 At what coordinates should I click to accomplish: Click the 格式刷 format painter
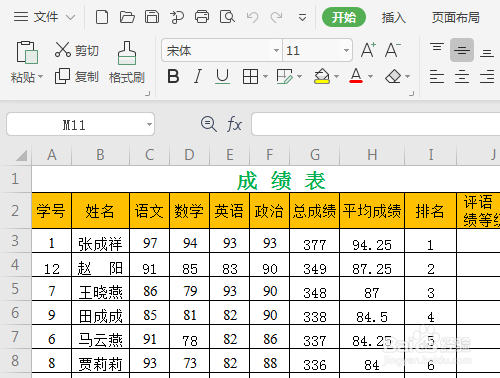pyautogui.click(x=127, y=62)
